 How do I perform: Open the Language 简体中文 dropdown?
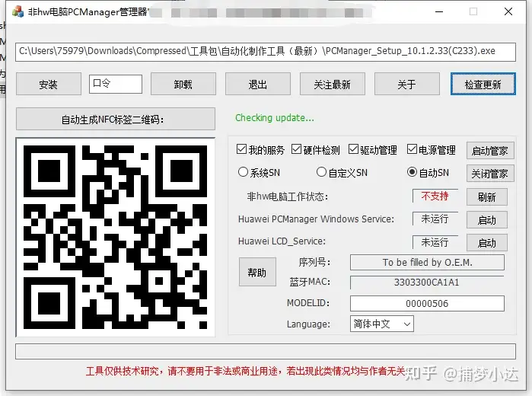coord(382,324)
